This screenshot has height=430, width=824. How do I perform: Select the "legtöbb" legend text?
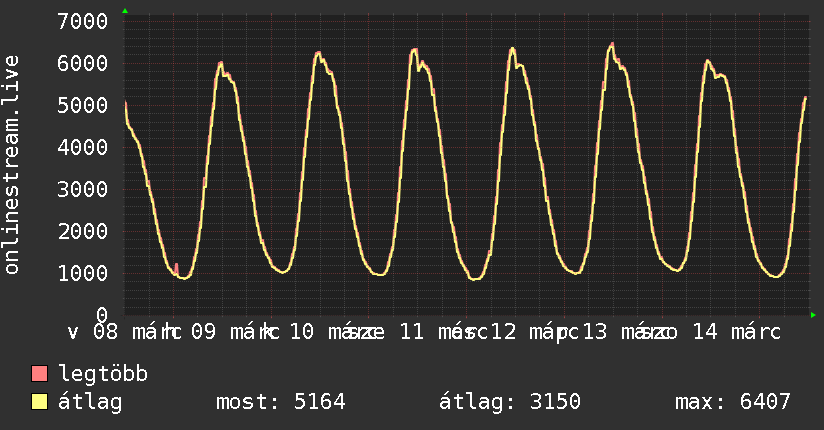point(103,375)
